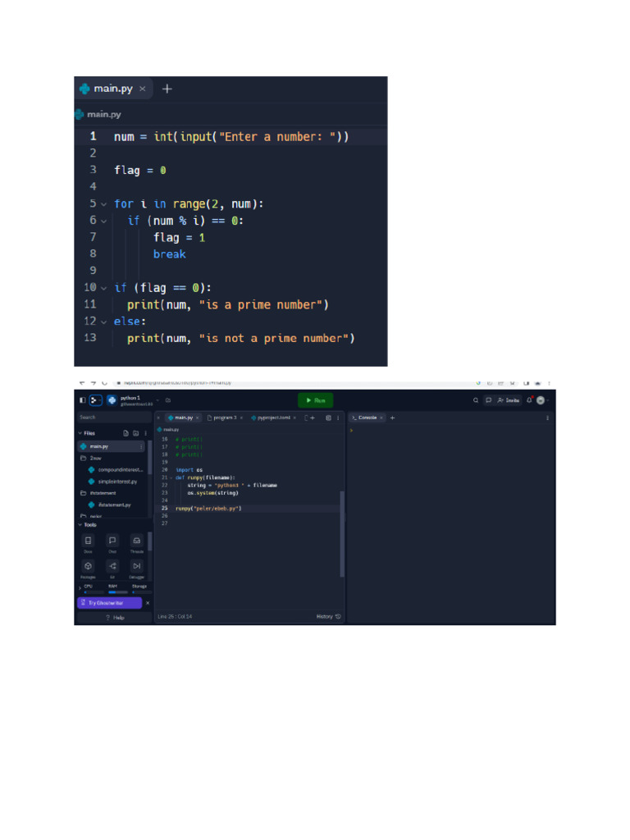Click Line 25 : Col 14 status text
This screenshot has height=840, width=630.
175,617
